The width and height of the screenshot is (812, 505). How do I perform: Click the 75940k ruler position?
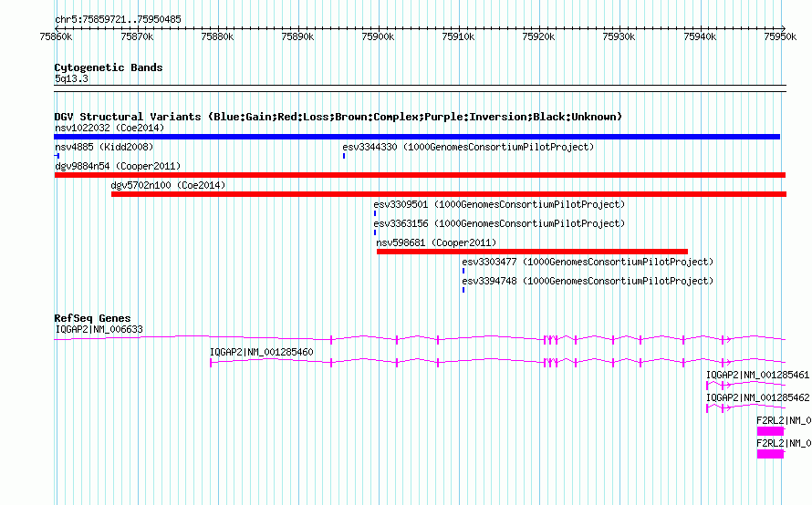[700, 36]
